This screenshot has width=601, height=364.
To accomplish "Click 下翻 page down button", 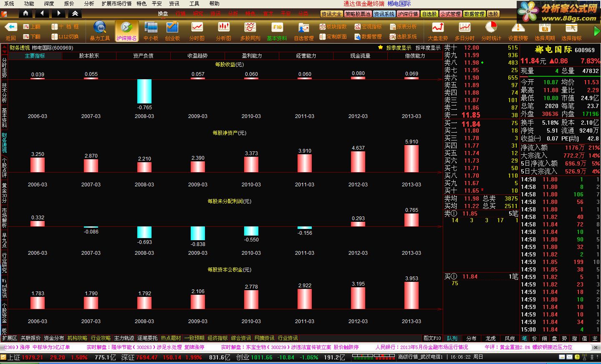I will click(32, 37).
